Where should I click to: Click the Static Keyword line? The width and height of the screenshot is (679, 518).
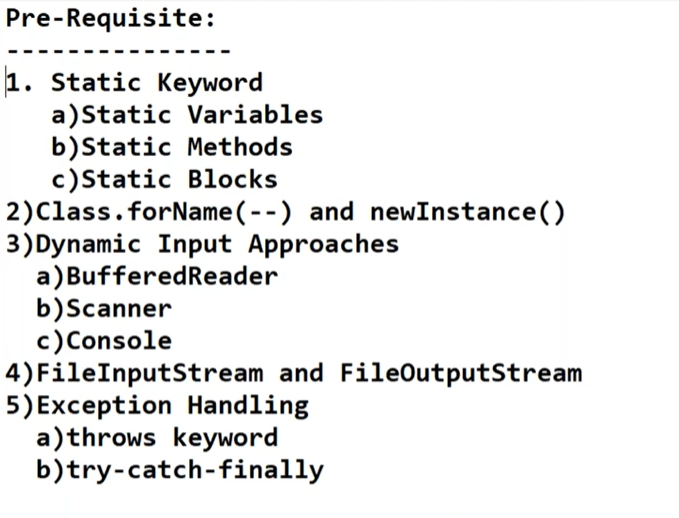click(135, 82)
